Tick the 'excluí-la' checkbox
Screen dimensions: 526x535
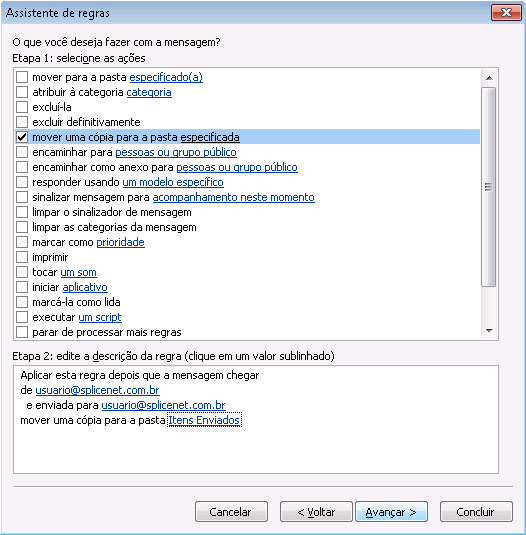point(22,107)
